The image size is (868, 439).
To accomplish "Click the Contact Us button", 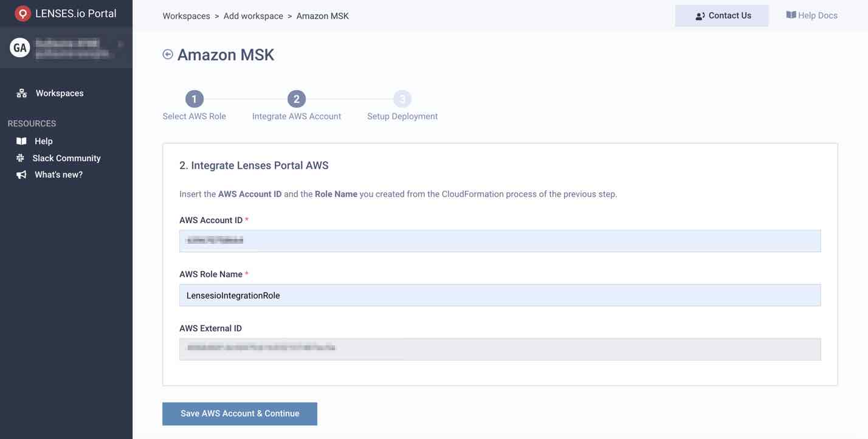I will (x=722, y=16).
